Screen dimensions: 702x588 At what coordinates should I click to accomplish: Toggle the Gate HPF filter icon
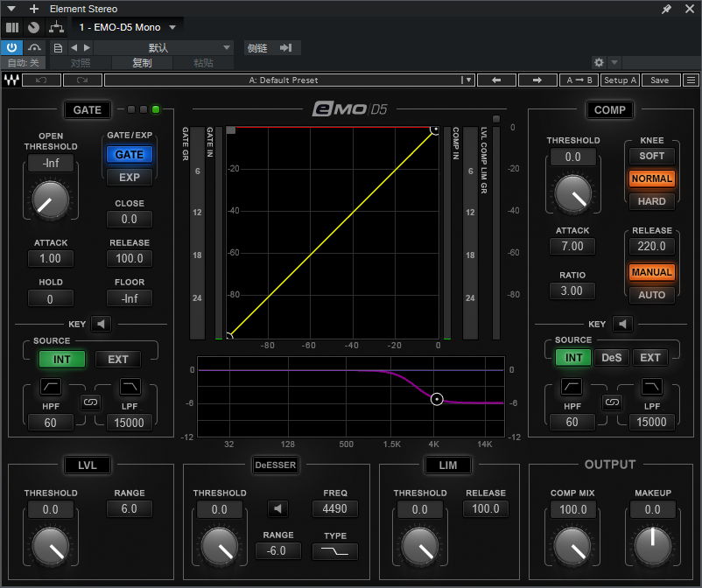[x=51, y=386]
